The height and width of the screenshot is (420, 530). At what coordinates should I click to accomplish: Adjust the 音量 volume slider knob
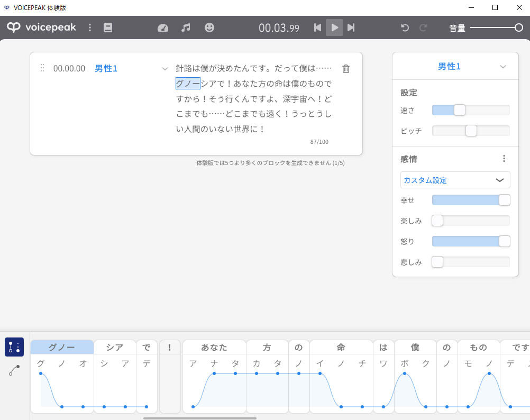518,28
